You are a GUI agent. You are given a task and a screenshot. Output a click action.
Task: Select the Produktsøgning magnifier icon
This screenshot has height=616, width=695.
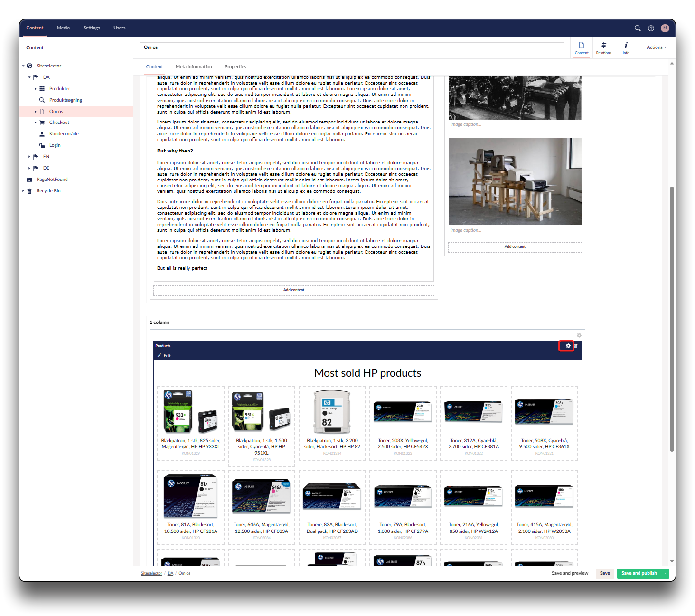click(x=42, y=100)
